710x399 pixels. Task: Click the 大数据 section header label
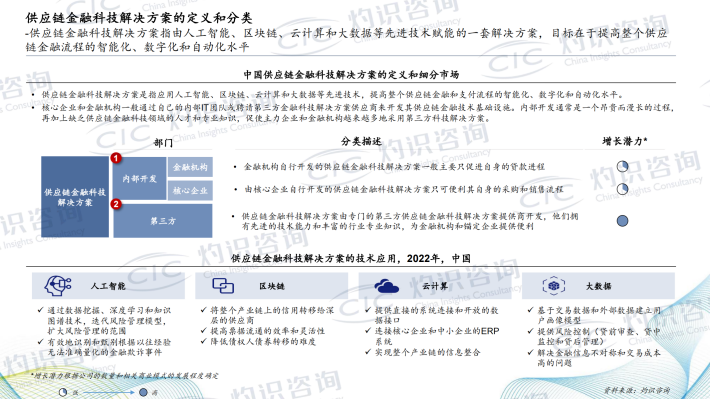click(x=598, y=286)
